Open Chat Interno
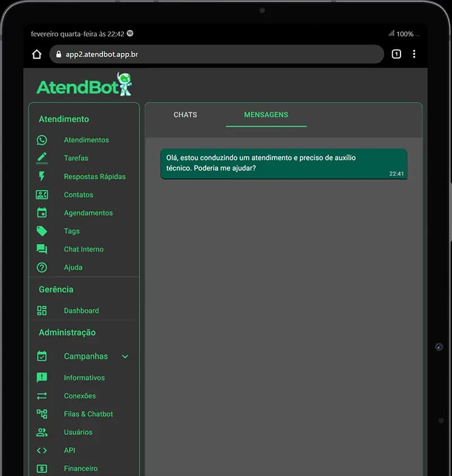452x476 pixels. [84, 249]
